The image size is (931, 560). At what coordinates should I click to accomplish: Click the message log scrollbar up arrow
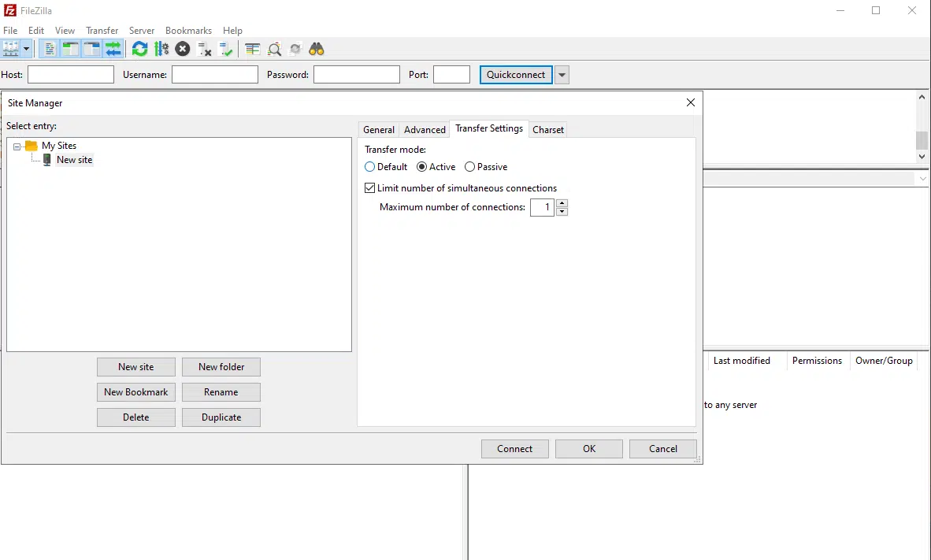pos(922,97)
